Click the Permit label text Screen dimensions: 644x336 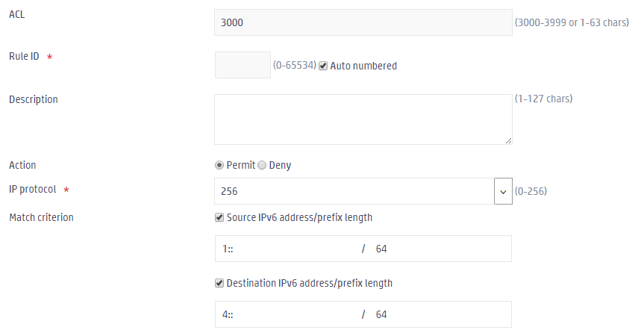click(241, 165)
